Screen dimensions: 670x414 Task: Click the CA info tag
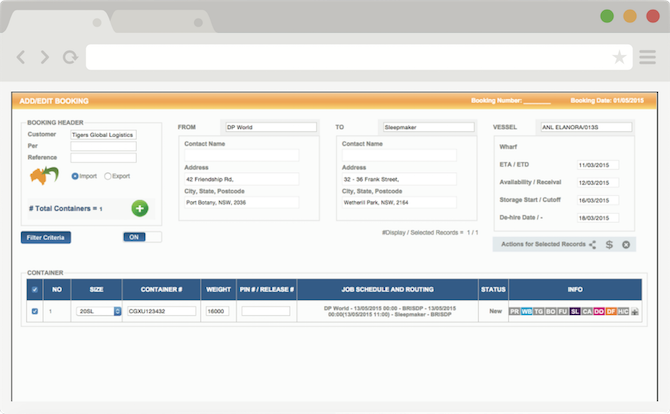pyautogui.click(x=587, y=311)
